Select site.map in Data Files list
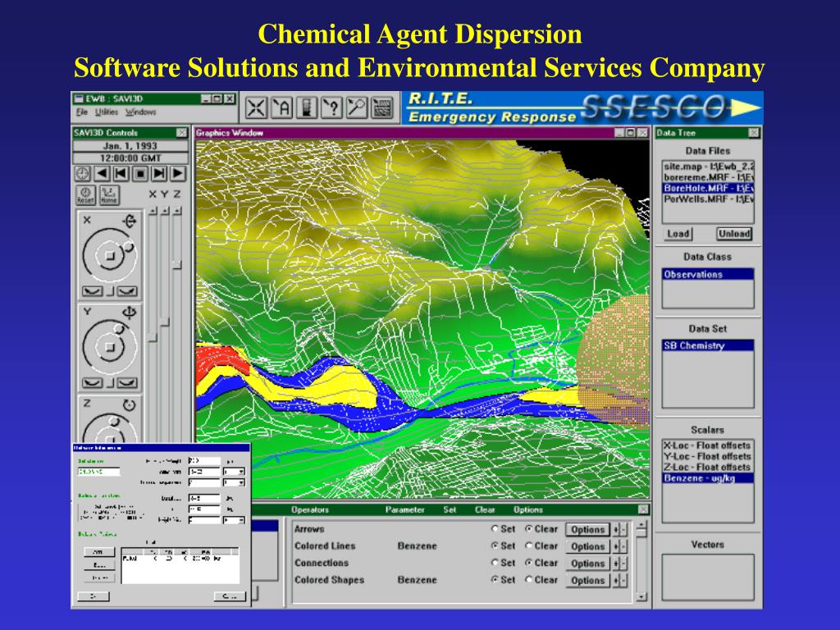This screenshot has width=840, height=630. pos(708,167)
